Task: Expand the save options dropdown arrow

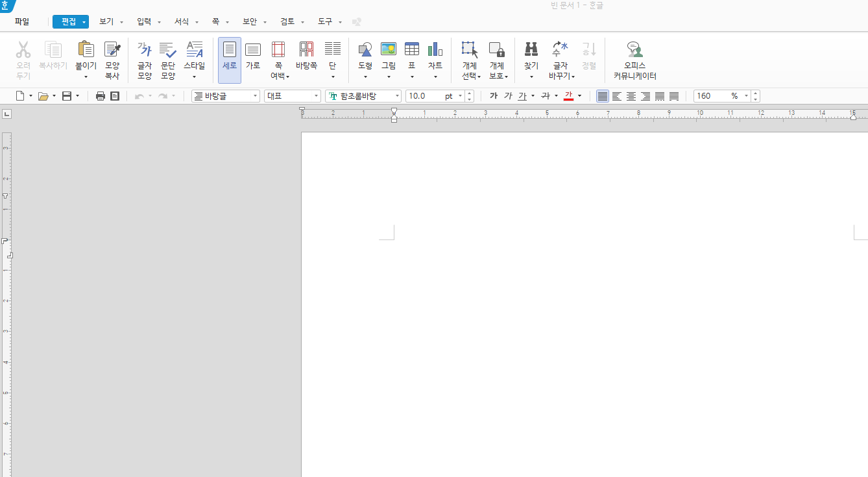Action: coord(77,96)
